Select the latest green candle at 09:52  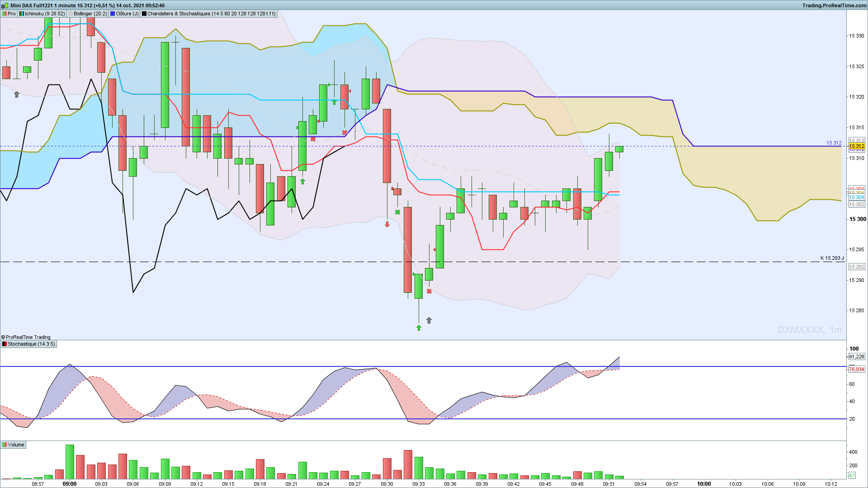click(619, 149)
